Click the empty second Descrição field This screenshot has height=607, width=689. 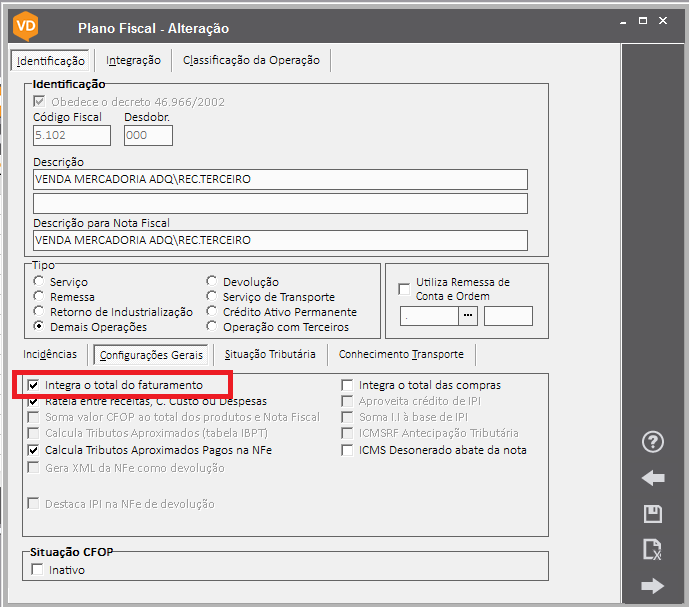pyautogui.click(x=280, y=204)
